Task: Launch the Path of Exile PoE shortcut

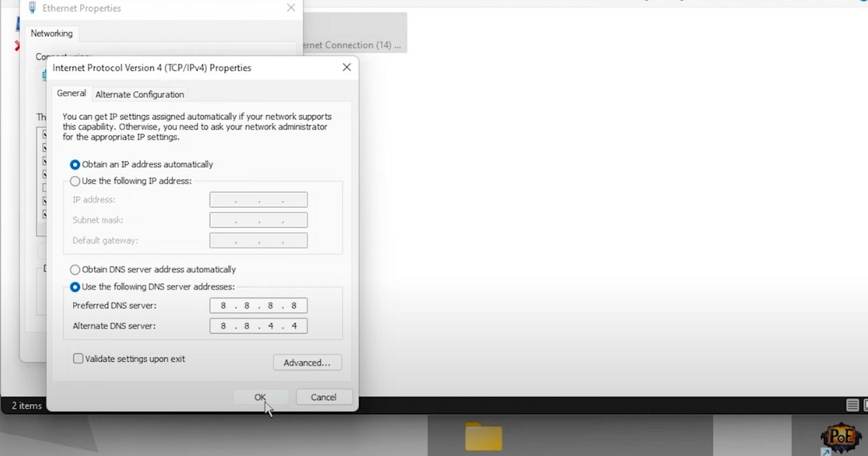Action: pyautogui.click(x=840, y=438)
